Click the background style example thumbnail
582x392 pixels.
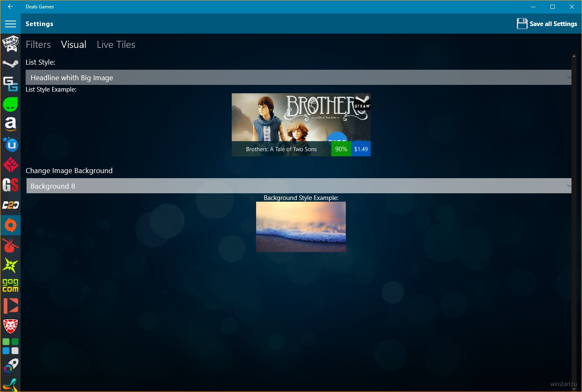point(301,227)
